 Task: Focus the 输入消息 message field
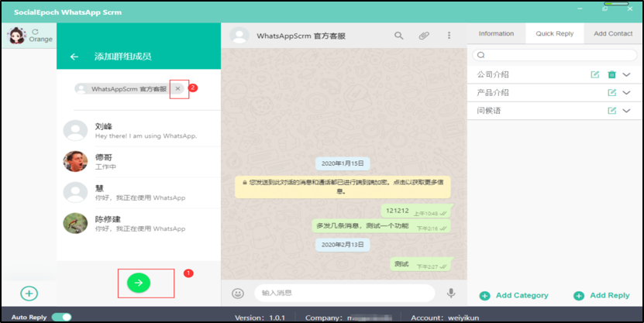coord(345,293)
